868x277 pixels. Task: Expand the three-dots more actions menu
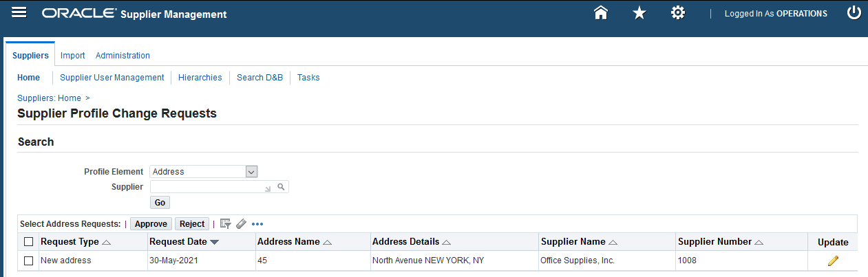257,223
